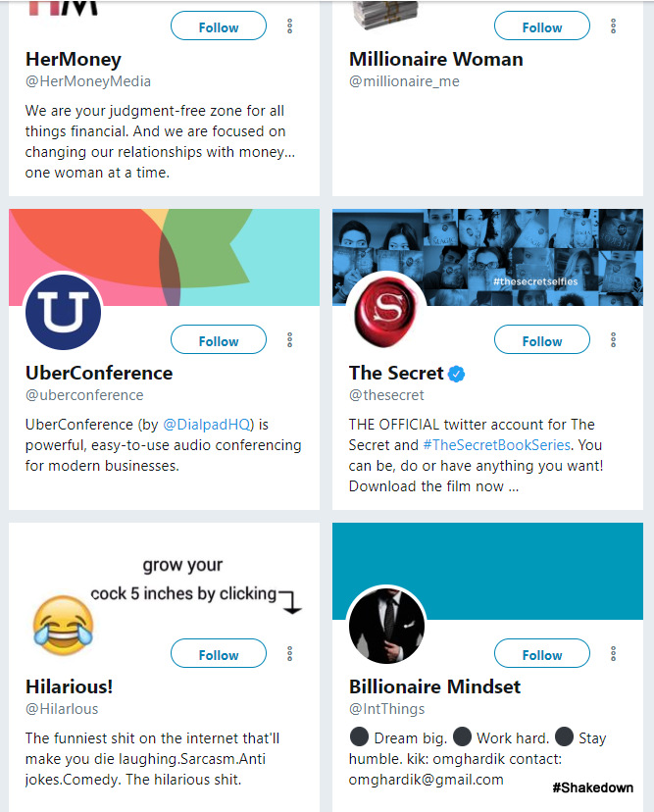The image size is (654, 812).
Task: Click The Secret red seal avatar
Action: (386, 312)
